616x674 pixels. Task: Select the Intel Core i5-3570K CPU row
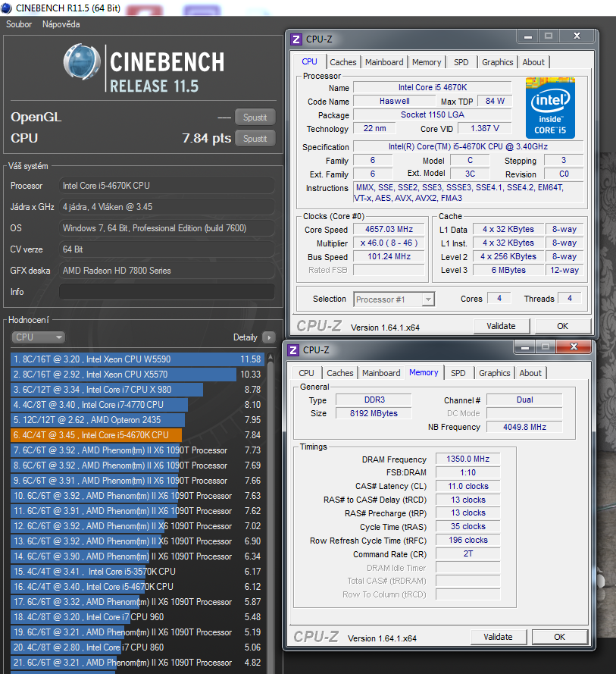(137, 572)
